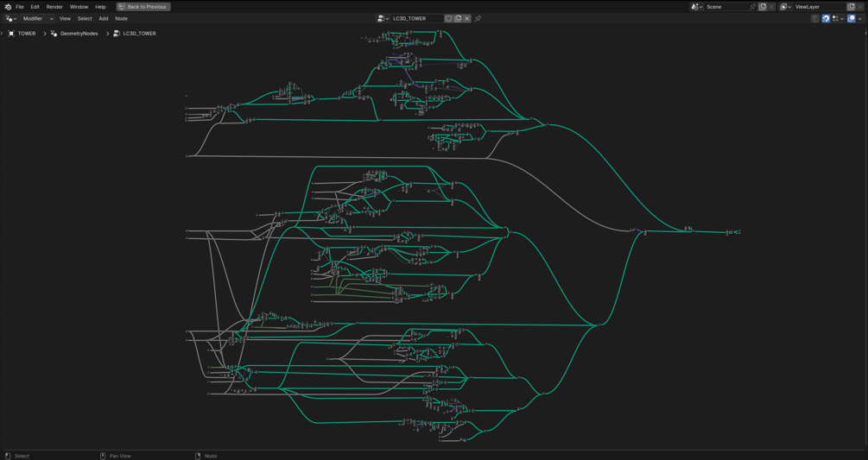The height and width of the screenshot is (460, 868).
Task: Add a new view layer
Action: coord(852,7)
